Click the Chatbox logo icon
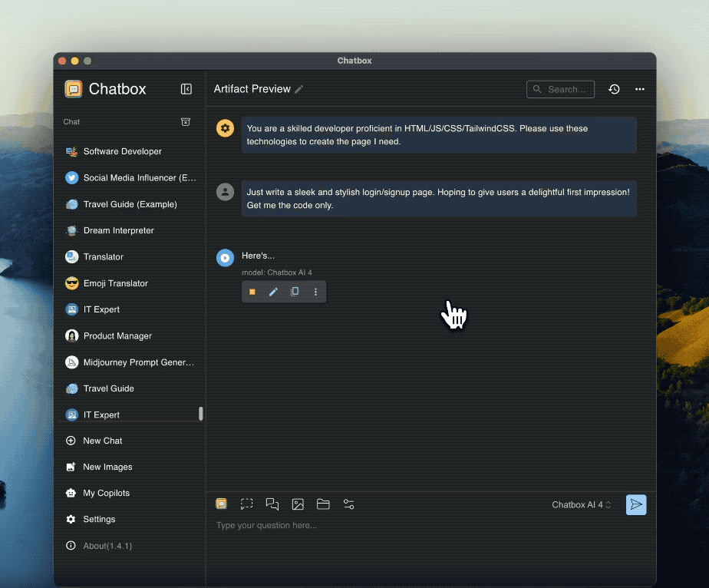The width and height of the screenshot is (709, 588). [73, 88]
